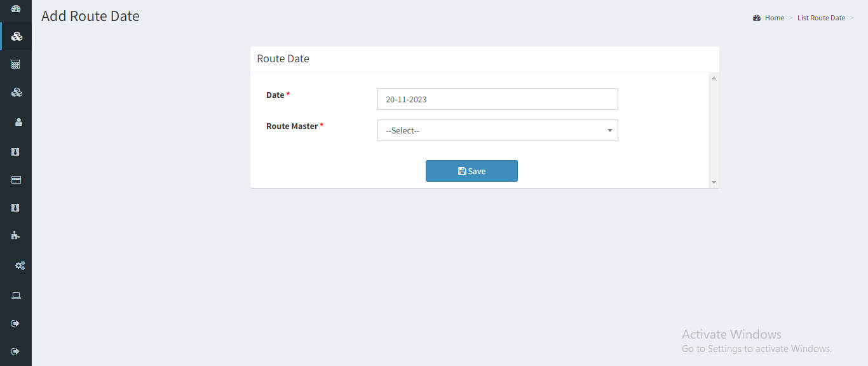This screenshot has width=868, height=366.
Task: Click the Route Master dropdown arrow
Action: (x=609, y=130)
